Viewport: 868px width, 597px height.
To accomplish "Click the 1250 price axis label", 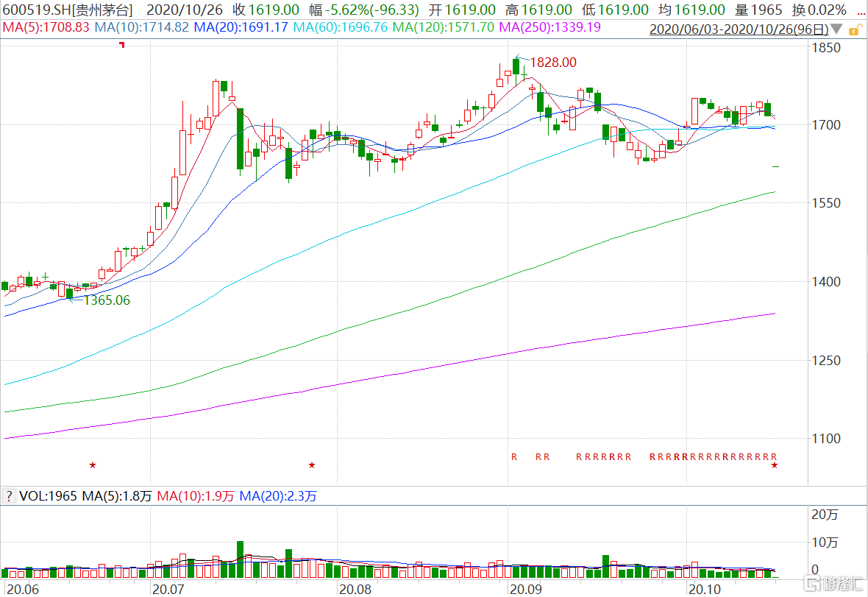I will (x=826, y=361).
